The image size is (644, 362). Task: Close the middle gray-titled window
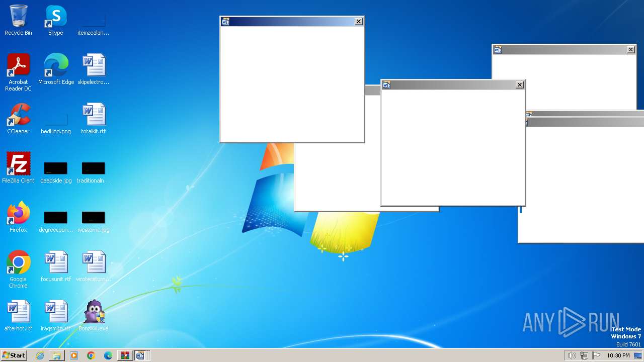tap(520, 85)
